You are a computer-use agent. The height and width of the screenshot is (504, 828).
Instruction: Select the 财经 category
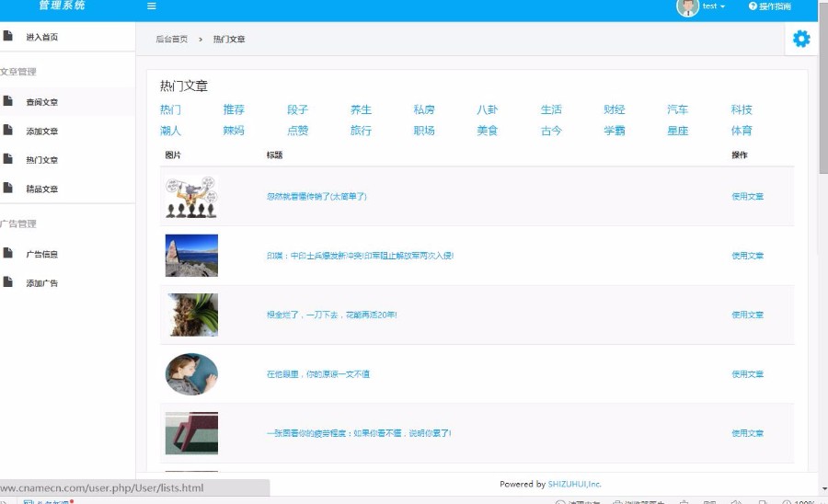(615, 109)
